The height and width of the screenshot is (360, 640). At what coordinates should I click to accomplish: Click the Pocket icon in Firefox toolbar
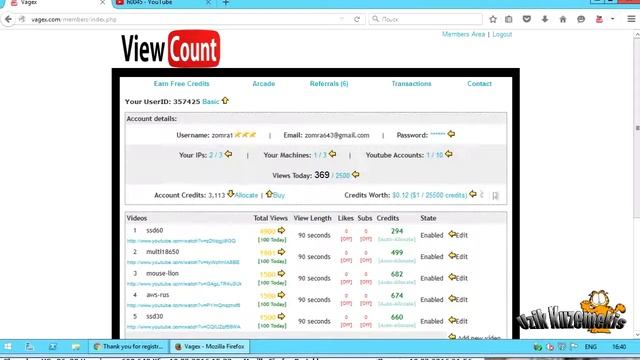(527, 19)
